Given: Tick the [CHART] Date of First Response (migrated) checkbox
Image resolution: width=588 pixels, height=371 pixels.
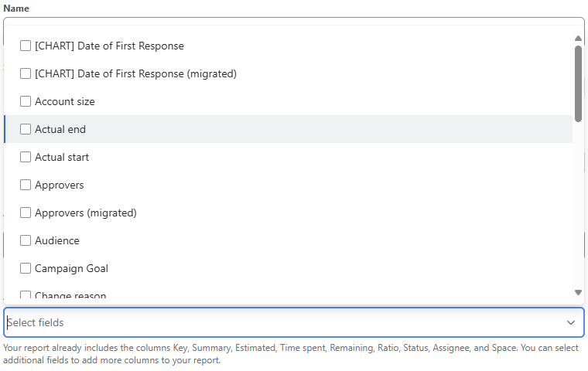Looking at the screenshot, I should coord(26,73).
